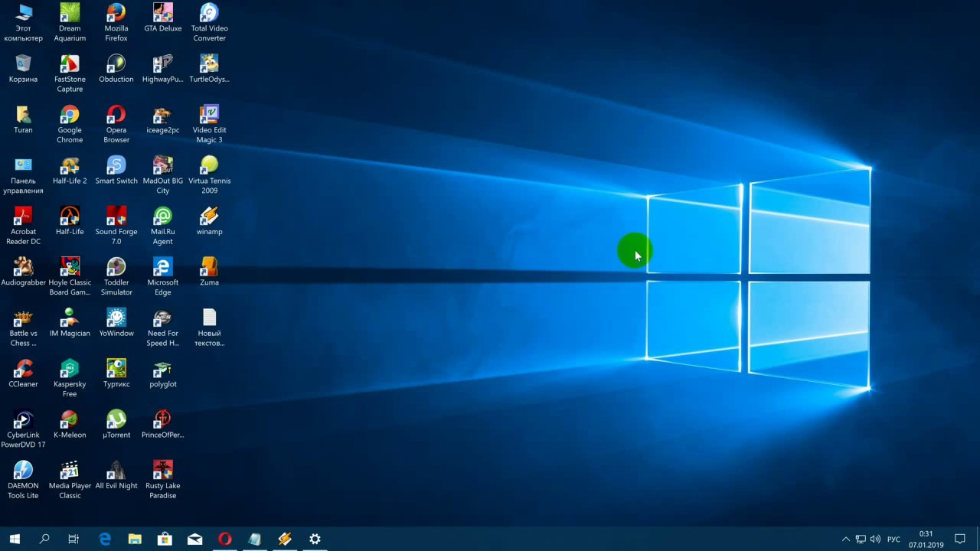Select the Half-Life 2 shortcut
980x551 pixels.
[70, 170]
